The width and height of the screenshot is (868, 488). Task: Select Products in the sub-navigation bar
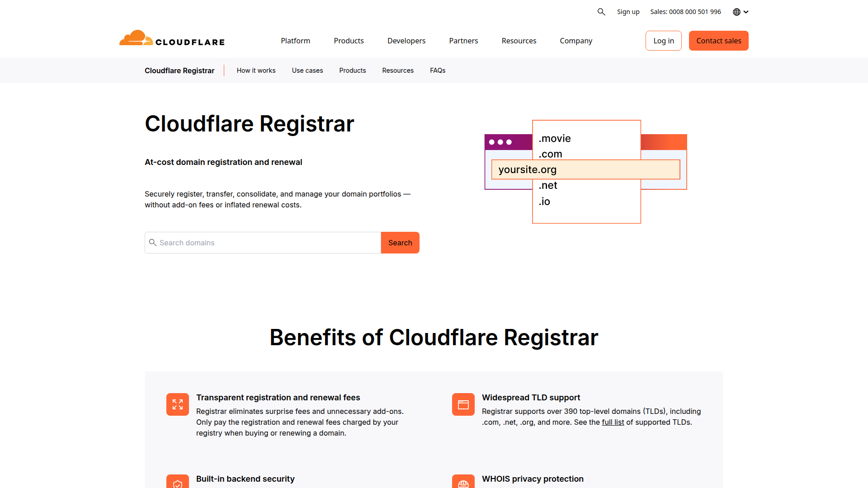[x=352, y=70]
